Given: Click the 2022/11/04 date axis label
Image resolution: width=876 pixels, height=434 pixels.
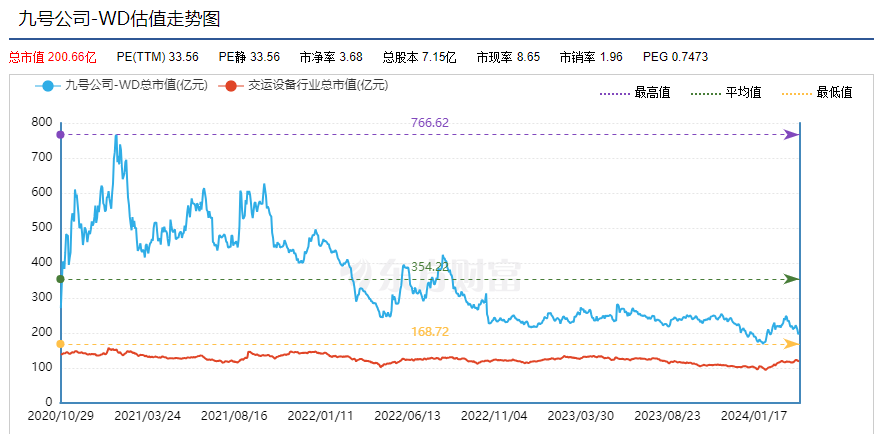Looking at the screenshot, I should pos(494,417).
